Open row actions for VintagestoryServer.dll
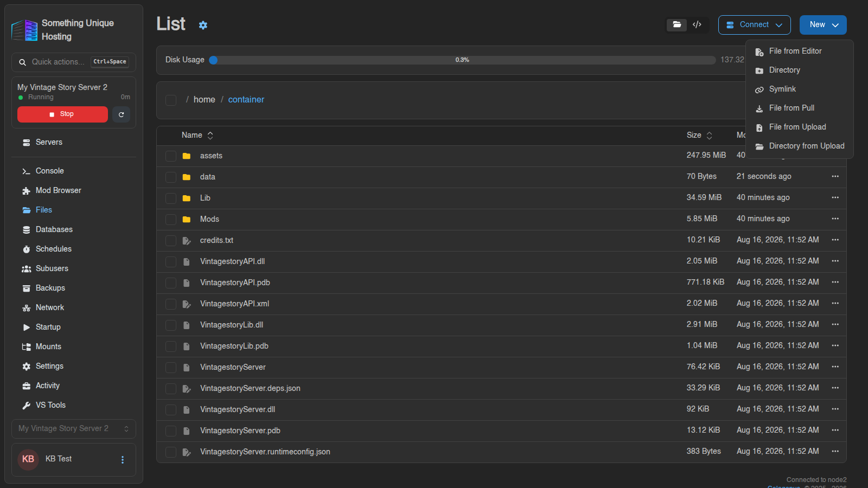This screenshot has height=488, width=868. coord(835,409)
